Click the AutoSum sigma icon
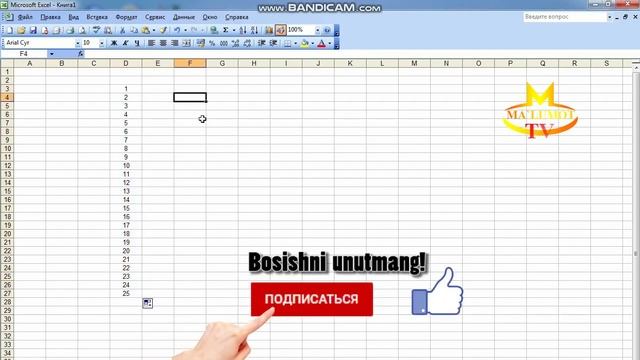 pos(225,30)
